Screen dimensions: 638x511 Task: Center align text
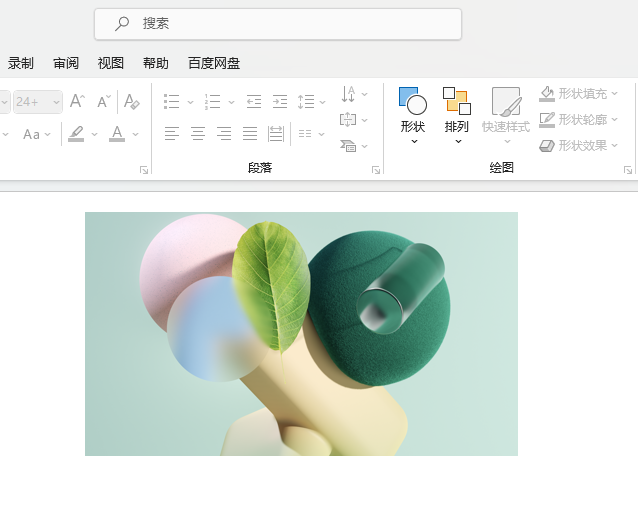pyautogui.click(x=198, y=133)
